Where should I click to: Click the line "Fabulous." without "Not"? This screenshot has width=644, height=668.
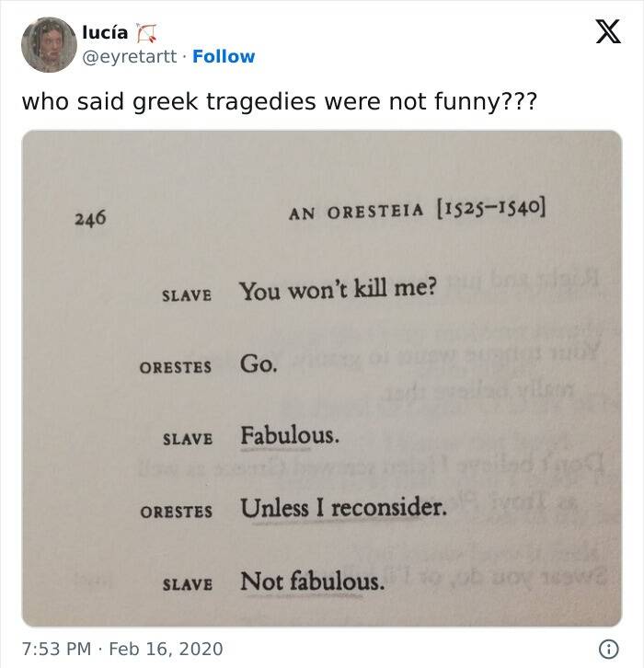(x=290, y=435)
